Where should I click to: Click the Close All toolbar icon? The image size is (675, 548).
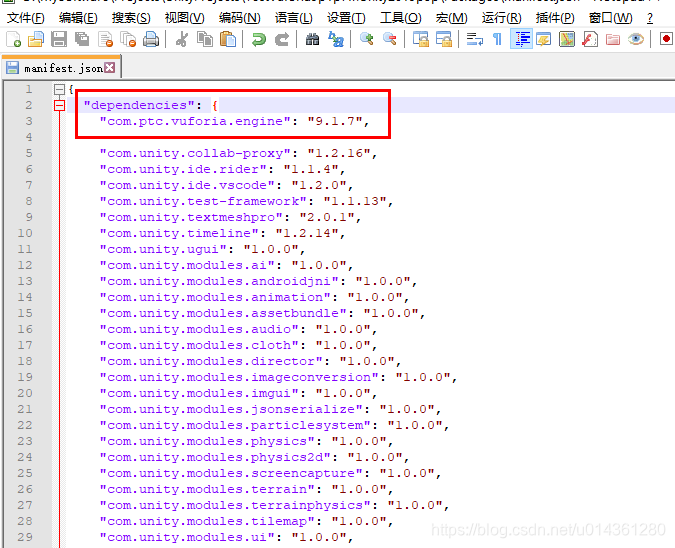(x=128, y=40)
